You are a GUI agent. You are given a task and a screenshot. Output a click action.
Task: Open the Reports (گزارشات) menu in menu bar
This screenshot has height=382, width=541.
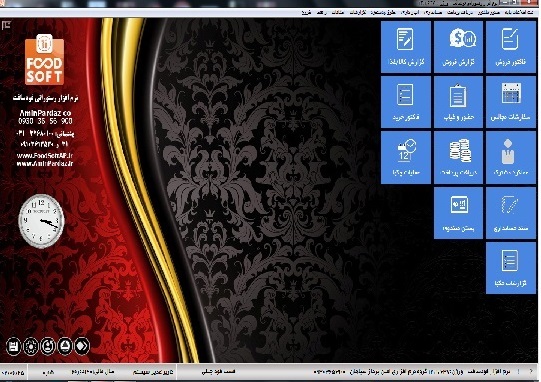point(357,13)
